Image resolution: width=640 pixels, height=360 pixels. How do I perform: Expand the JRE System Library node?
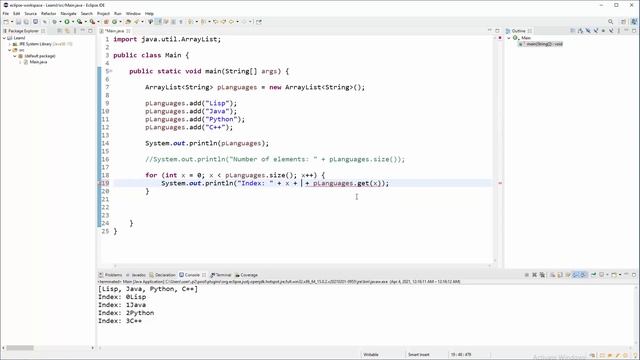click(10, 44)
